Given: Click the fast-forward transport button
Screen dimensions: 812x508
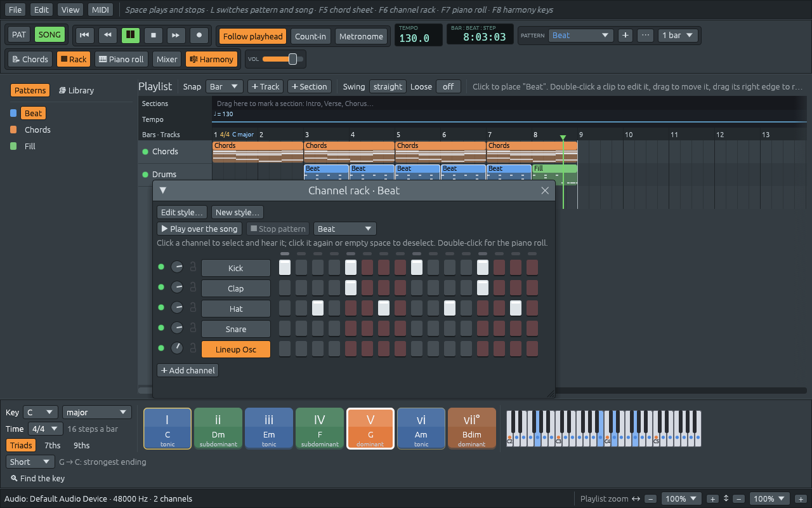Looking at the screenshot, I should click(176, 36).
